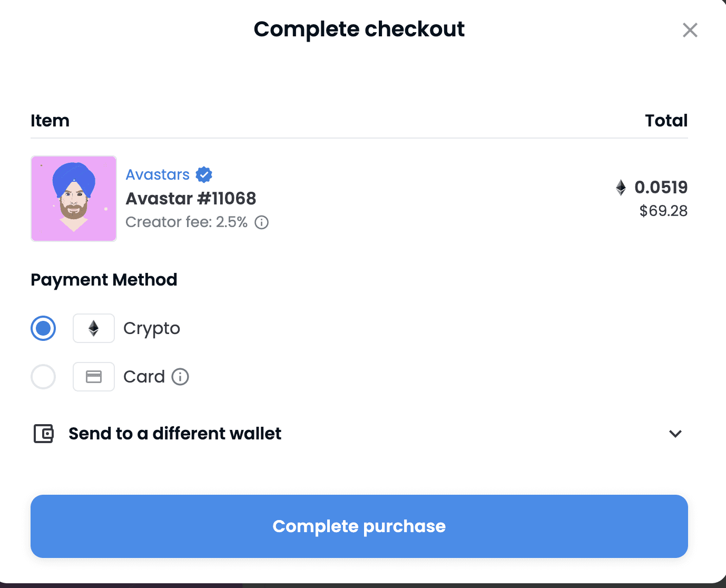Click the Complete purchase button
This screenshot has width=726, height=588.
tap(359, 526)
